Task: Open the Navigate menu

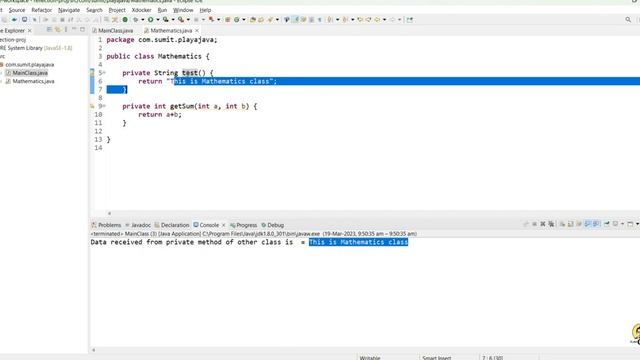Action: (x=69, y=10)
